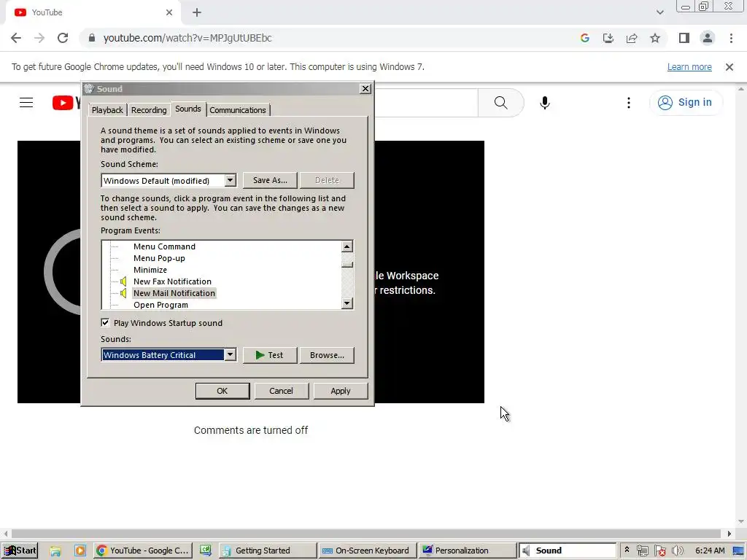This screenshot has height=560, width=747.
Task: Open Chrome tab search chevron
Action: tap(659, 13)
